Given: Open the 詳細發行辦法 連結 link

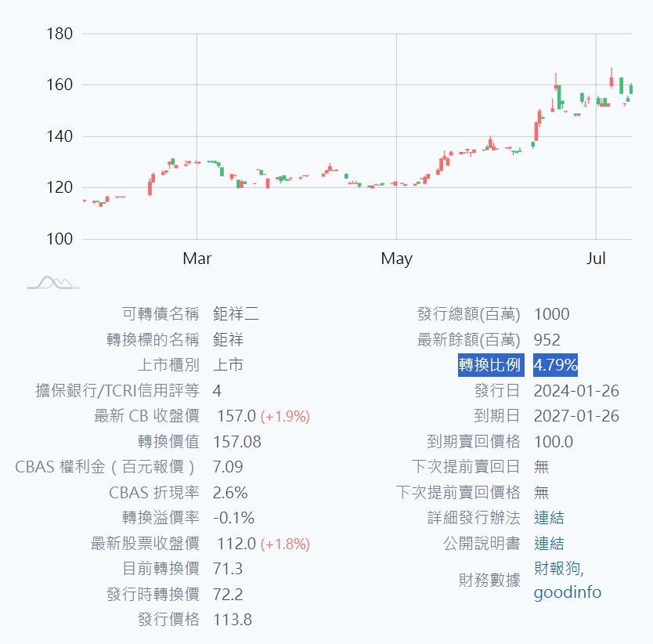Looking at the screenshot, I should click(548, 518).
